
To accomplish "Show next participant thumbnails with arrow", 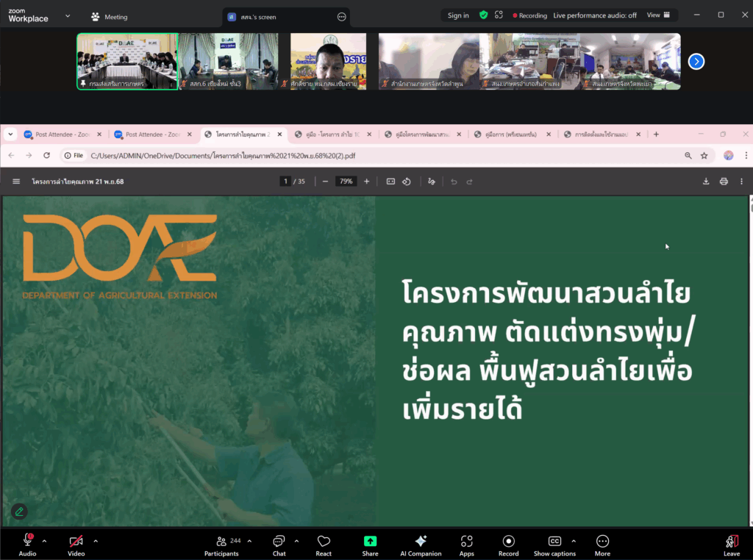I will point(696,62).
